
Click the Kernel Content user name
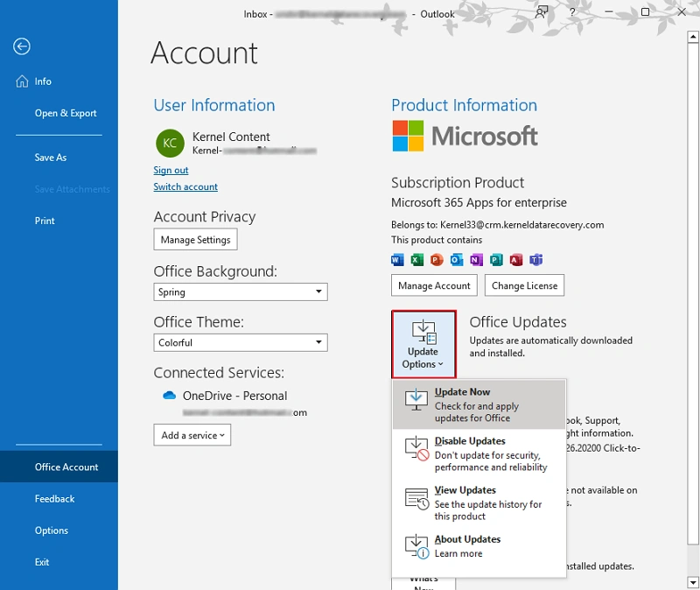click(231, 137)
